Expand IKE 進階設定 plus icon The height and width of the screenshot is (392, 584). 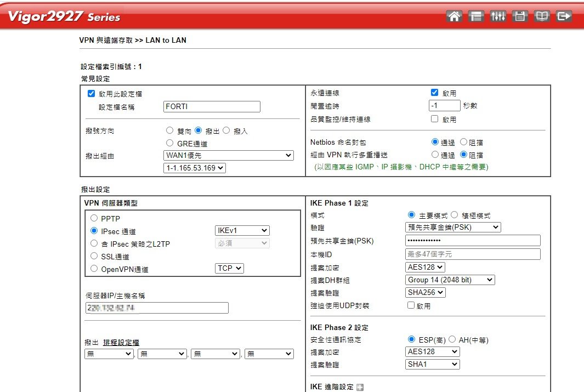[x=360, y=388]
